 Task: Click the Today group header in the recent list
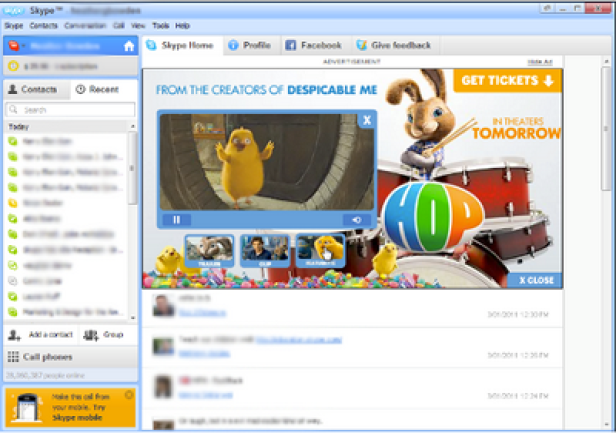(66, 127)
